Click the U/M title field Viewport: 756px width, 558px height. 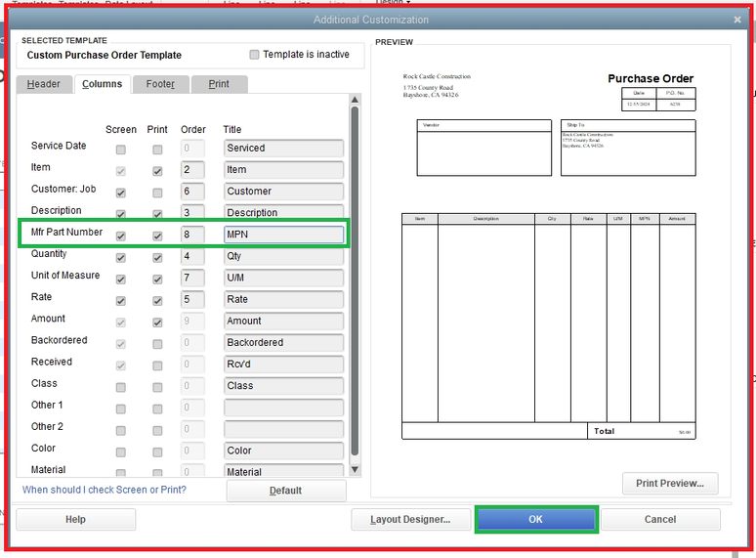click(x=284, y=278)
